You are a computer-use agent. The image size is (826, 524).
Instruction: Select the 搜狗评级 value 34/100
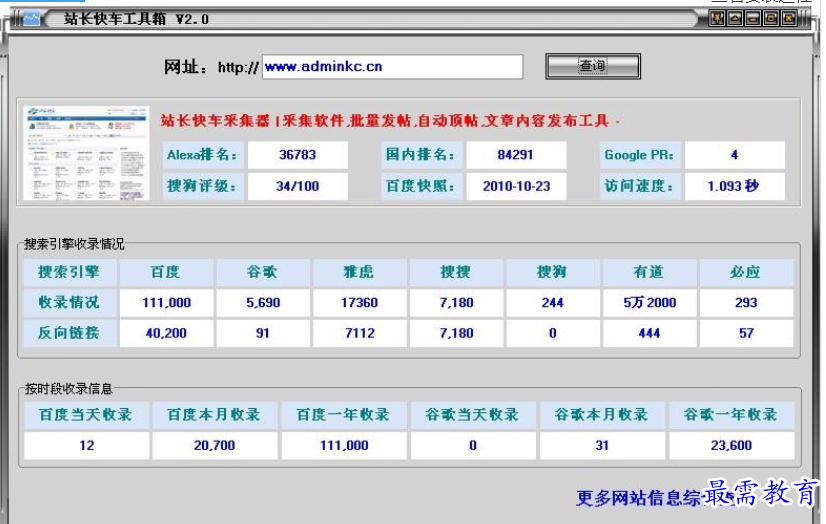pos(298,186)
